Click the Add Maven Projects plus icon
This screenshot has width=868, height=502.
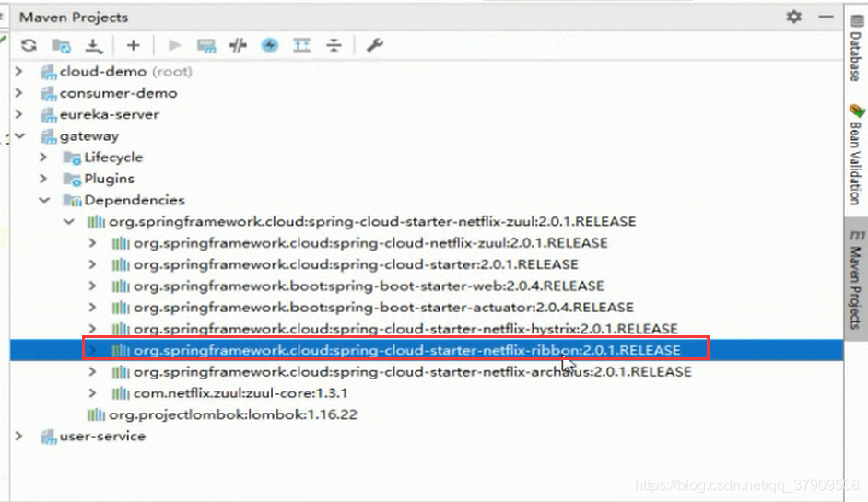(x=133, y=45)
